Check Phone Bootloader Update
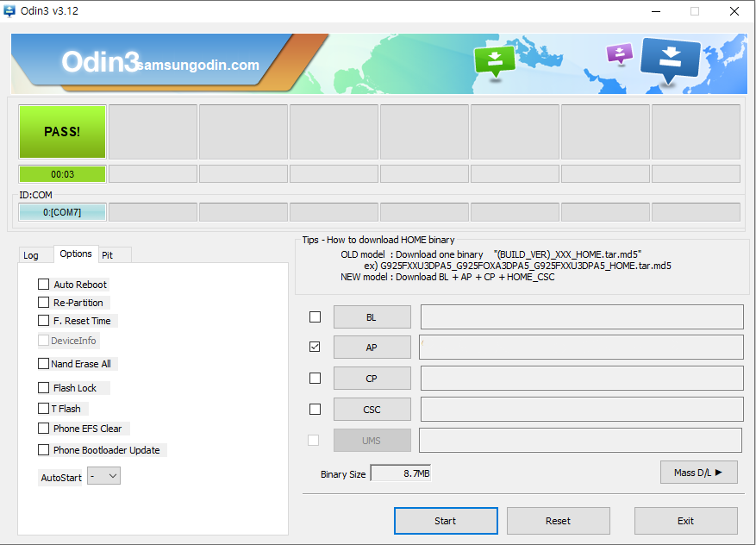This screenshot has height=545, width=756. 43,450
